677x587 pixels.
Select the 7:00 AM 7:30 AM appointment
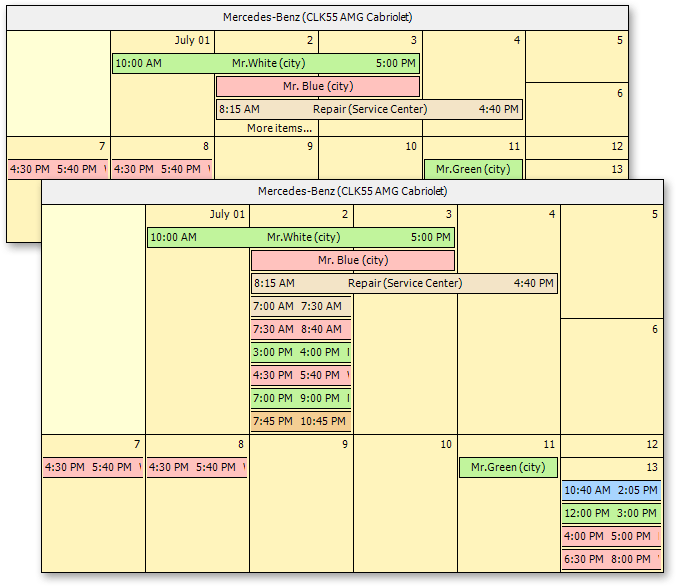coord(301,306)
